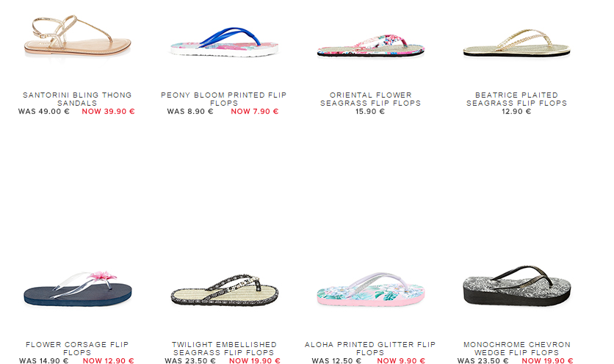Open the pink Aloha Printed Glitter flip flop image
614x364 pixels.
pos(370,289)
